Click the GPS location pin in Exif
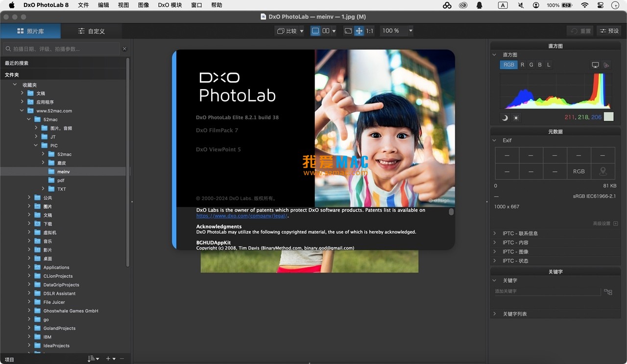 603,171
